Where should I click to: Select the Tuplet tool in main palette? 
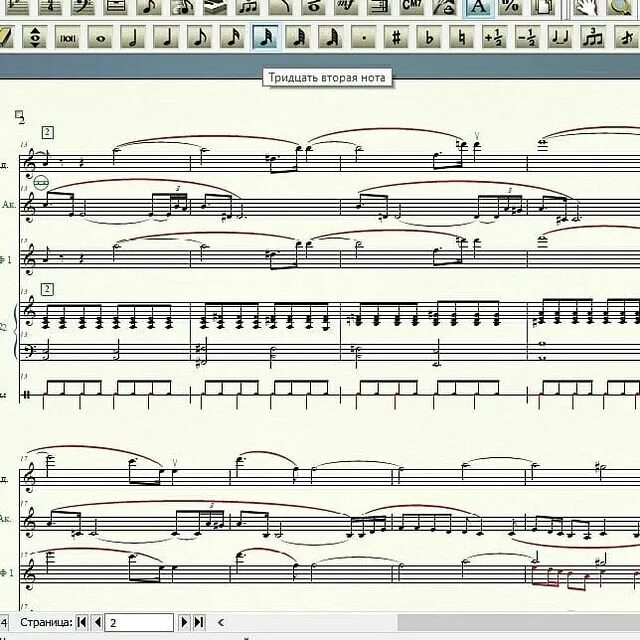[x=248, y=7]
